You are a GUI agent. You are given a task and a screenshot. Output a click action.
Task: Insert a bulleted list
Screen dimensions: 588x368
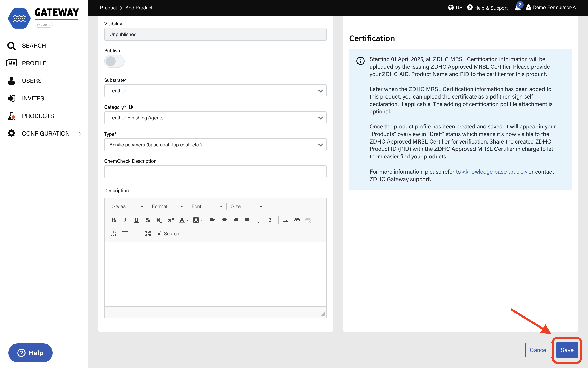click(272, 220)
